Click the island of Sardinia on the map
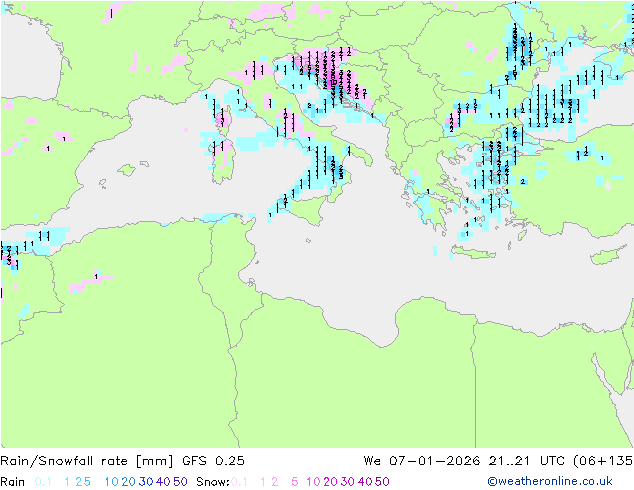634x490 pixels. (222, 162)
